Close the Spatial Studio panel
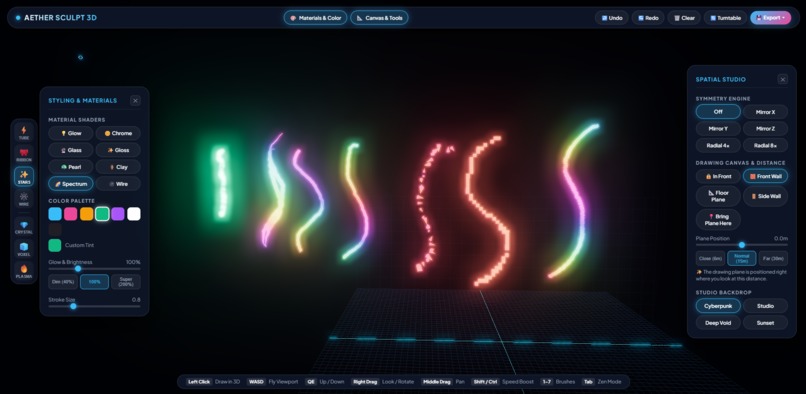This screenshot has height=394, width=806. (x=782, y=79)
